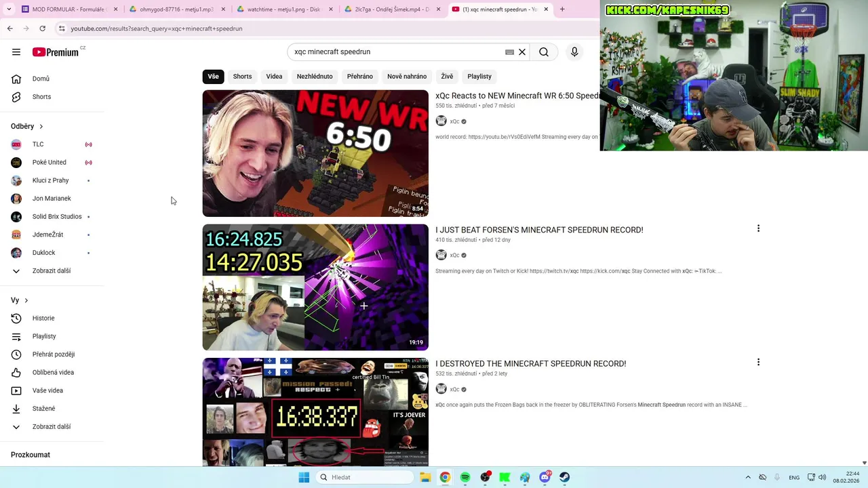
Task: Click the YouTube Premium logo
Action: click(56, 52)
